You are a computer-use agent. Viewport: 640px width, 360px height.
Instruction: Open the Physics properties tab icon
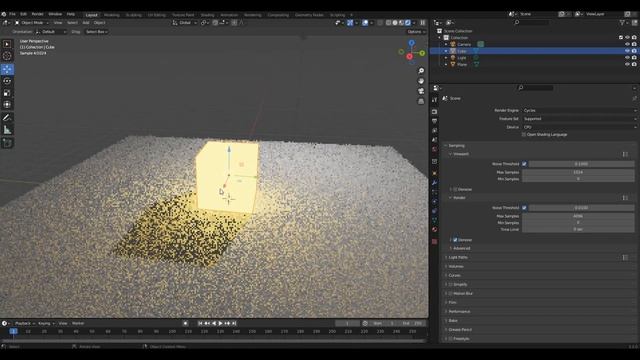435,201
